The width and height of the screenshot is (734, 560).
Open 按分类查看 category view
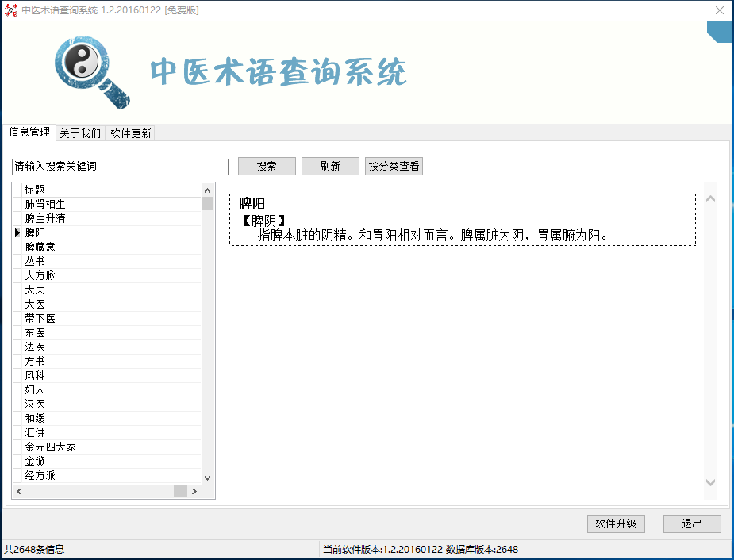click(x=394, y=166)
